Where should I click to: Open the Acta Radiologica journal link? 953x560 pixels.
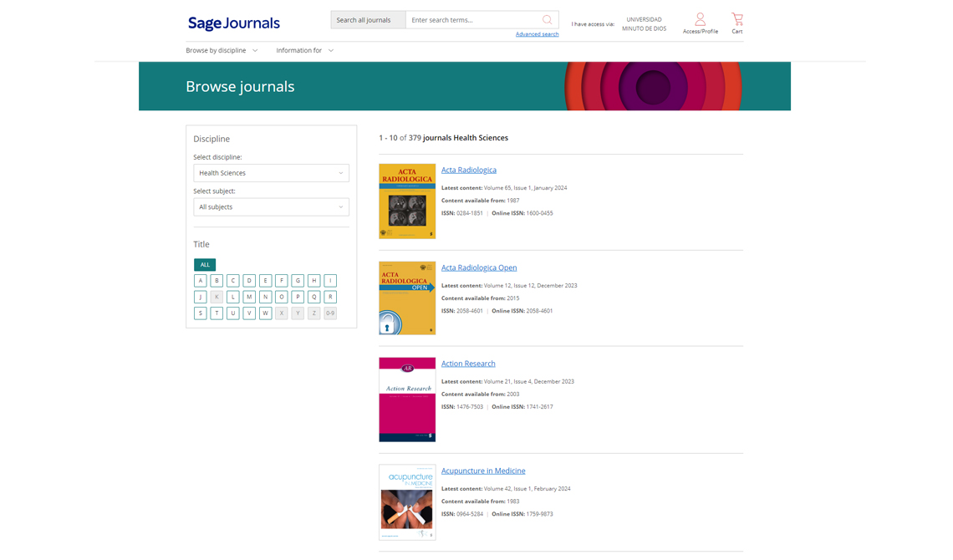(x=469, y=170)
